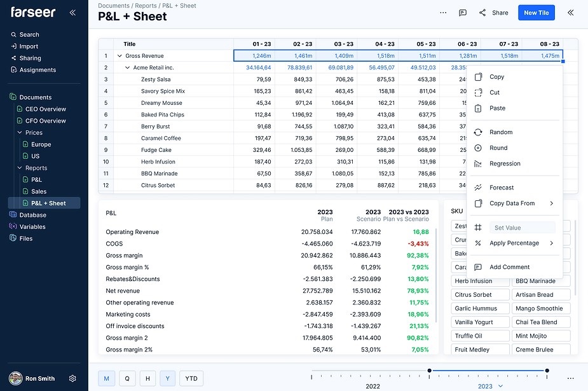Screen dimensions: 588x391
Task: Collapse the right panel with double chevron
Action: point(570,13)
